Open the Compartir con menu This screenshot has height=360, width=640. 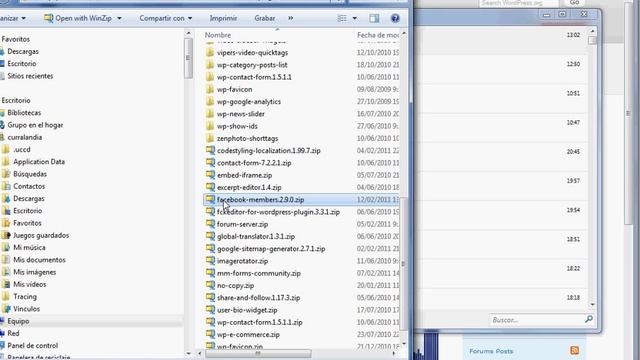[165, 18]
